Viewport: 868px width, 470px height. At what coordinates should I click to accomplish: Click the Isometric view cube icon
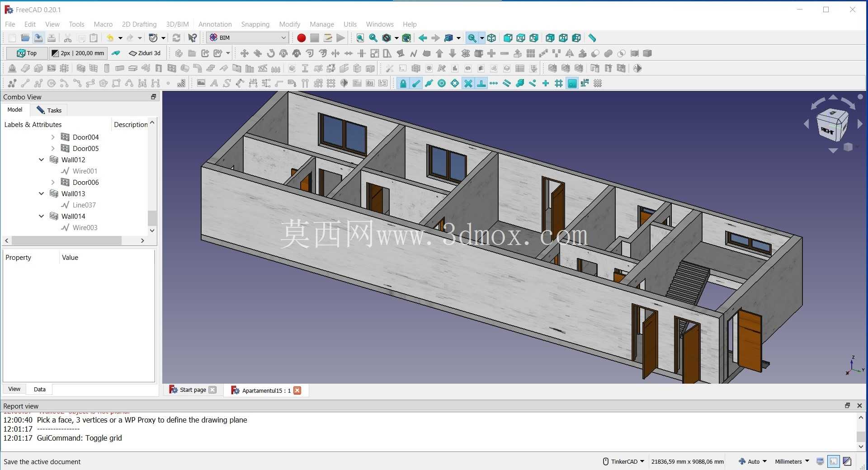coord(491,38)
